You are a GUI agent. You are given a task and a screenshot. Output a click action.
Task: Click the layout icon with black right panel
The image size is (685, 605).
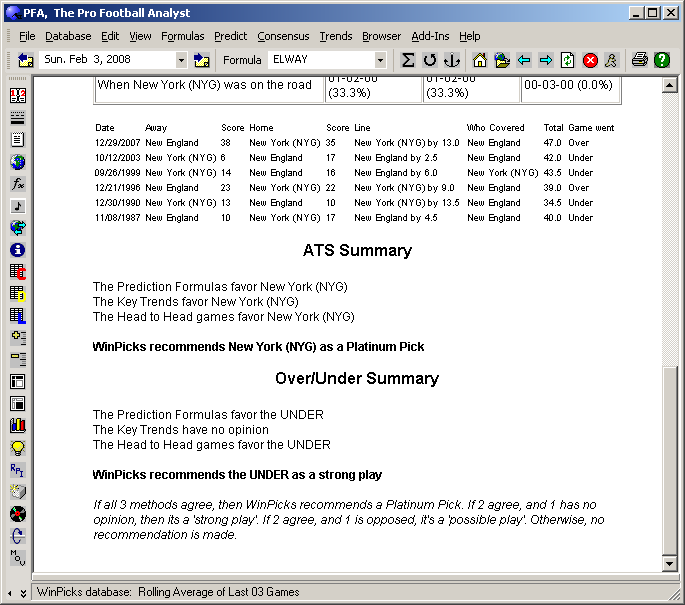tap(18, 404)
